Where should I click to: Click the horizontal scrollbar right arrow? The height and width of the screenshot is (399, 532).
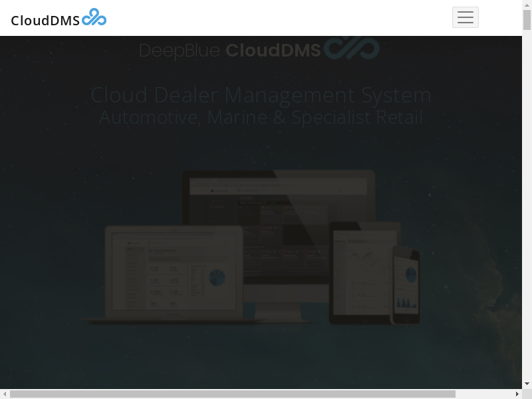517,394
